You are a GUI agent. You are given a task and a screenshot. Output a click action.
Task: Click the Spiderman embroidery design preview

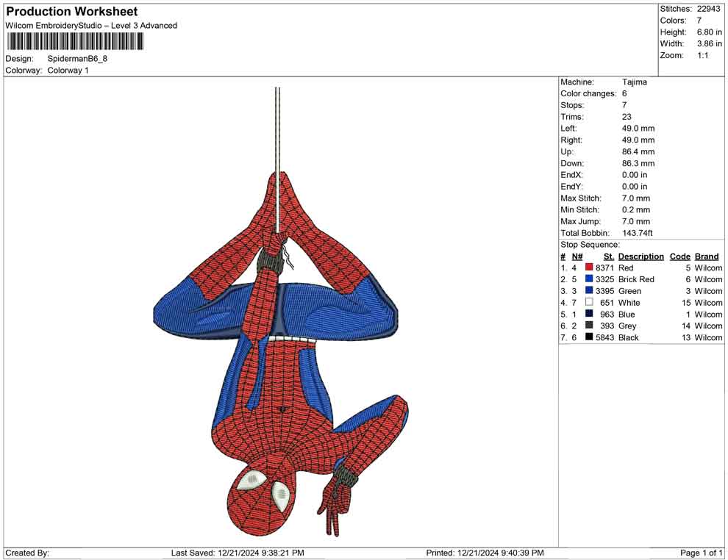(x=280, y=312)
